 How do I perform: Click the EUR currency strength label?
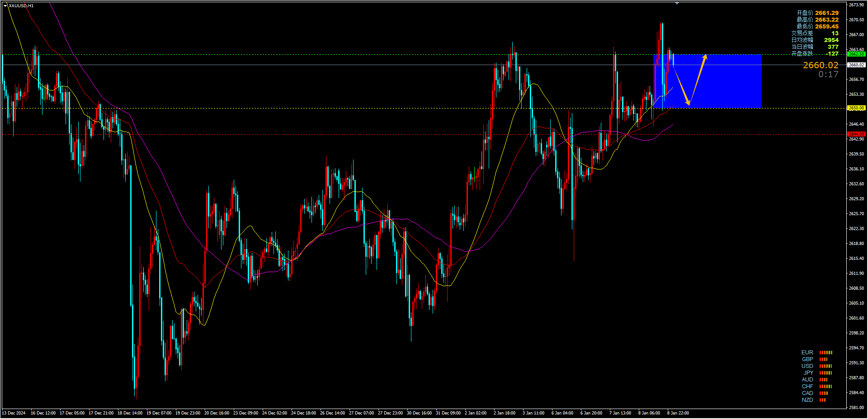tap(807, 353)
